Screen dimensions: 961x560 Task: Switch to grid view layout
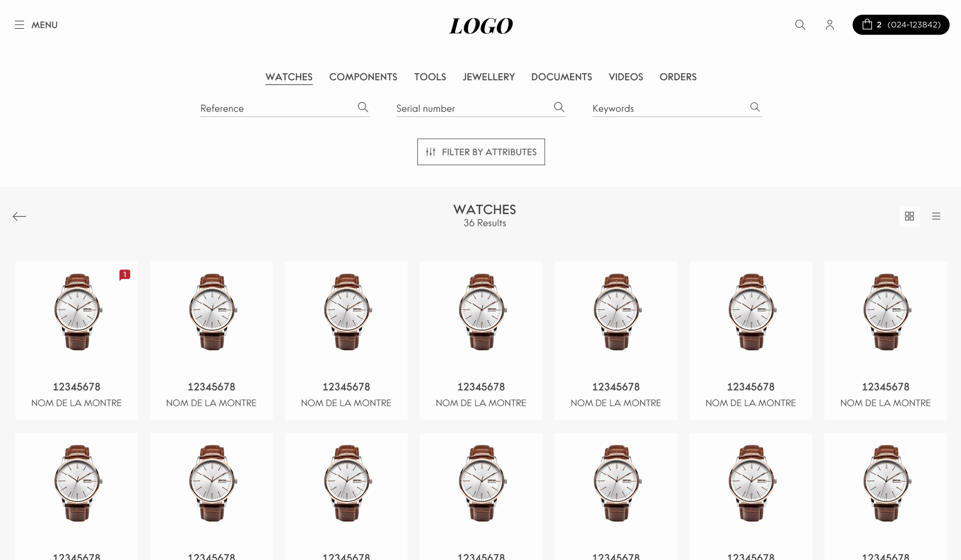pyautogui.click(x=910, y=216)
